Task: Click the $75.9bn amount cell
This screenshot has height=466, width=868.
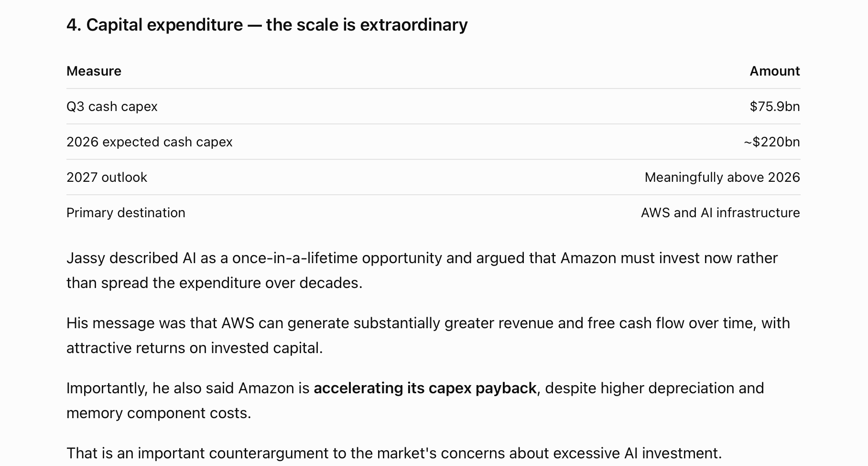Action: pyautogui.click(x=774, y=106)
